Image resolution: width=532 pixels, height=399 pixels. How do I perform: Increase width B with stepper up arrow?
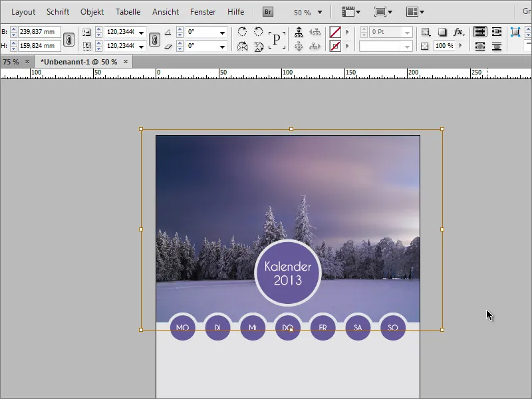(x=13, y=29)
